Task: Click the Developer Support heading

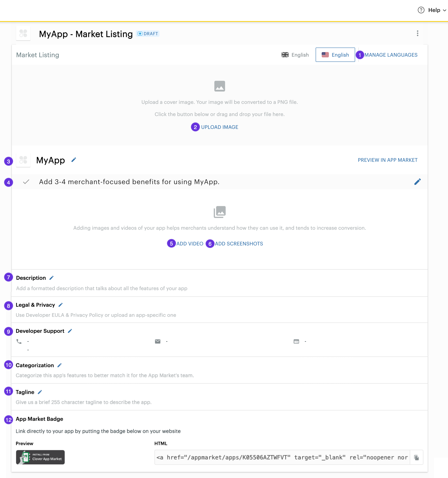Action: tap(40, 331)
